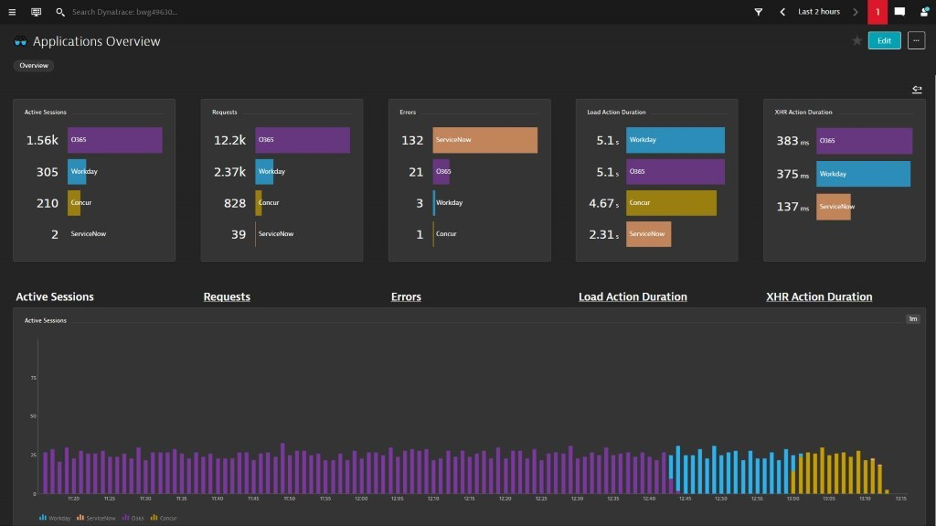Click the 383 ms XHR duration value

click(792, 141)
